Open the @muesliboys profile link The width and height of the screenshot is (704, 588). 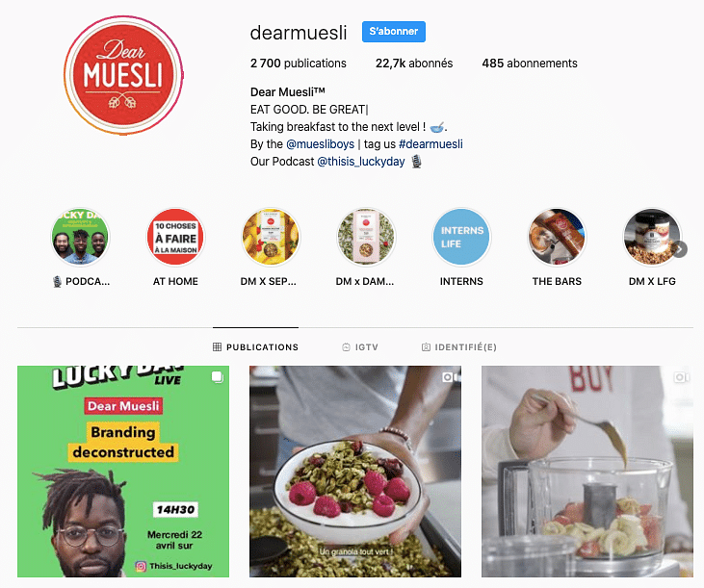click(320, 144)
